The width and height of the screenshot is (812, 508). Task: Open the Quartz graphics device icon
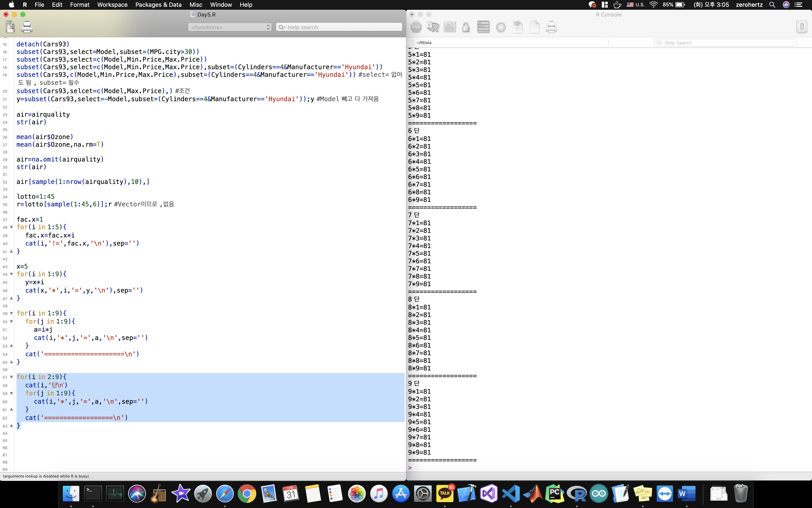[450, 27]
